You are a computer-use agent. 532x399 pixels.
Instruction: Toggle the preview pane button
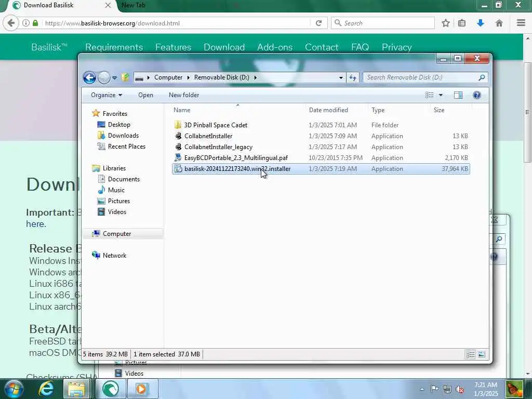point(458,95)
